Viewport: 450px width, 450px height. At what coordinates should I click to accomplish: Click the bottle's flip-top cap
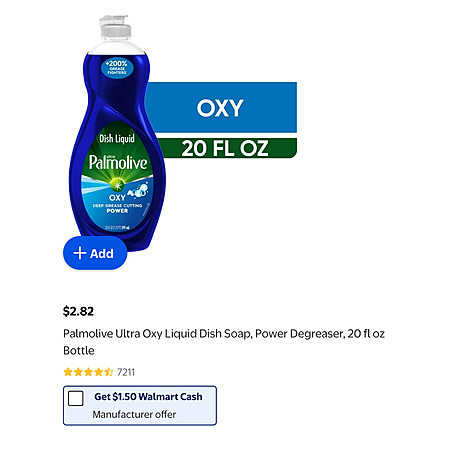click(x=115, y=27)
